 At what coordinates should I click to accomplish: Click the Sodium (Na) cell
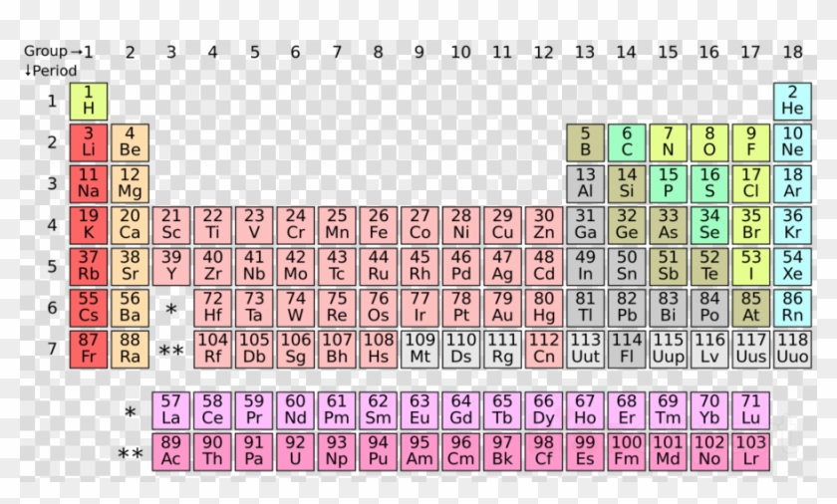click(x=89, y=184)
